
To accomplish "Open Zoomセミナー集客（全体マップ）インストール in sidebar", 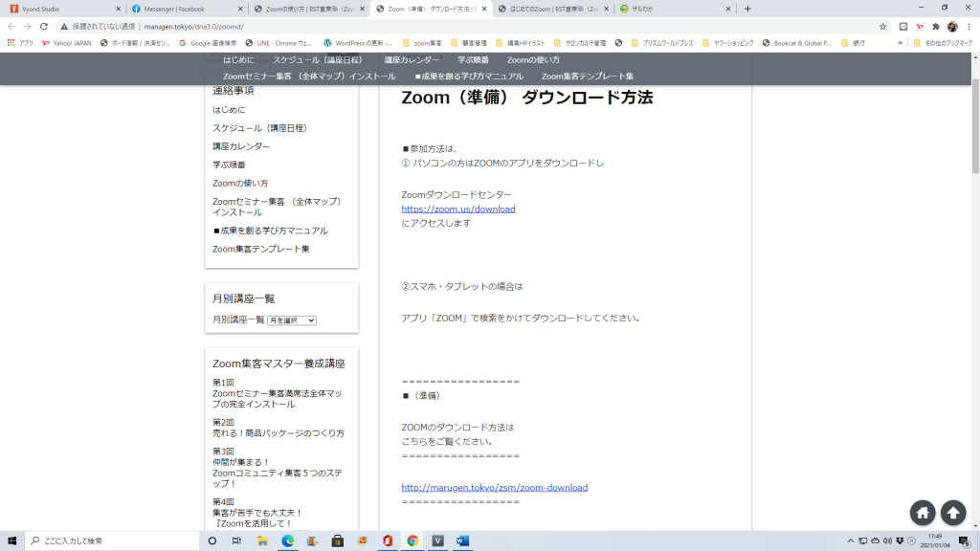I will pos(277,207).
